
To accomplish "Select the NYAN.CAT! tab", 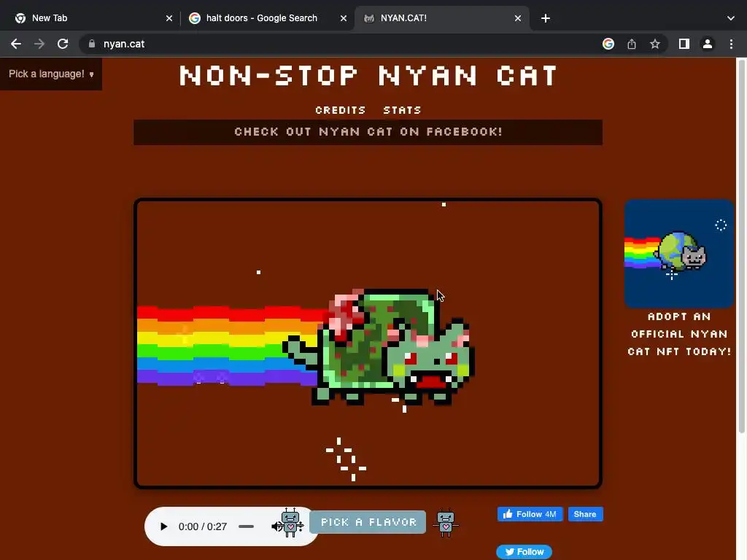I will pos(441,18).
